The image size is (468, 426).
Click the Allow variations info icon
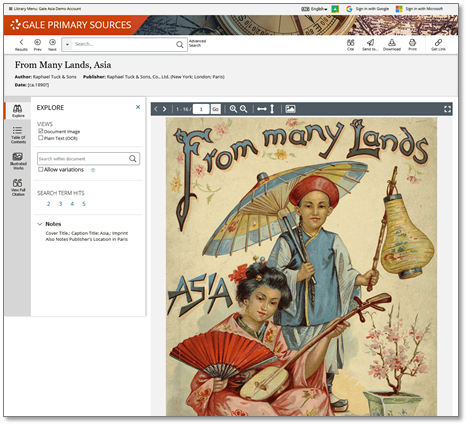coord(93,170)
